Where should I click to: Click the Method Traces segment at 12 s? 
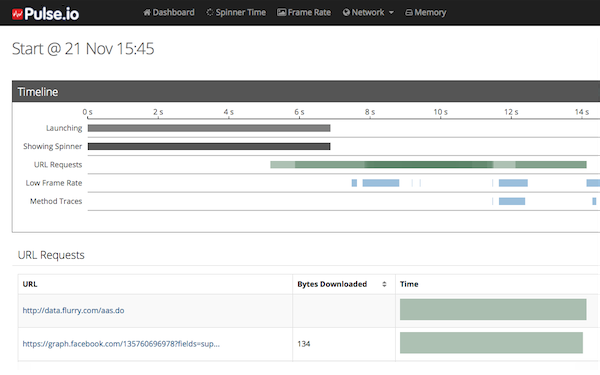click(x=512, y=201)
